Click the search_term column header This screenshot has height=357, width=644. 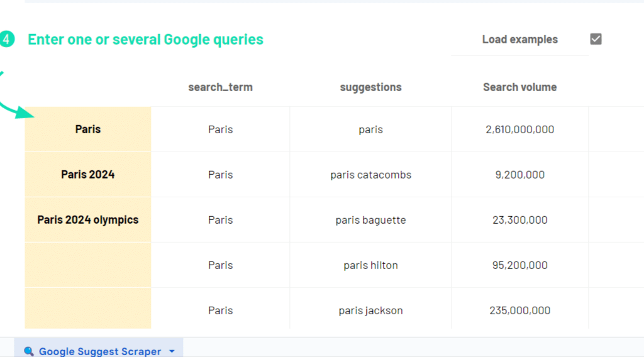tap(220, 87)
